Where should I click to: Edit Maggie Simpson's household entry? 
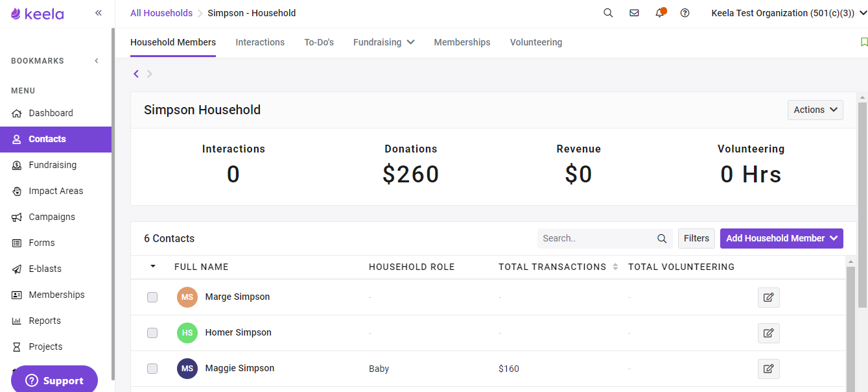(x=769, y=369)
